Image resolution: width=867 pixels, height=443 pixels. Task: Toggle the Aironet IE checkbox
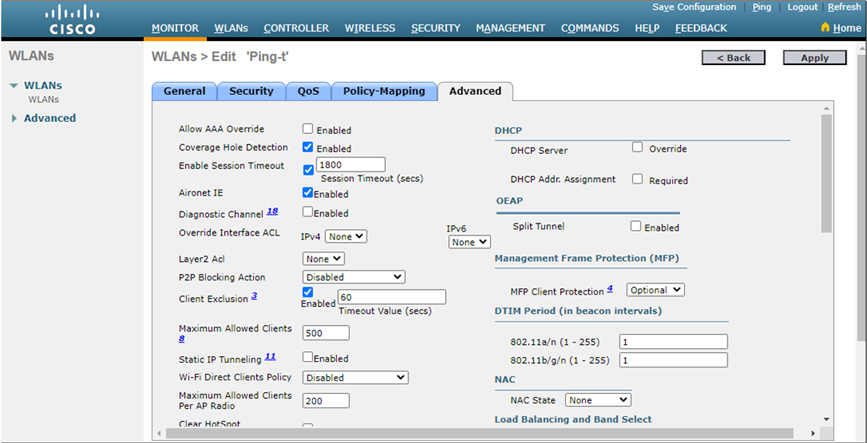pos(308,193)
